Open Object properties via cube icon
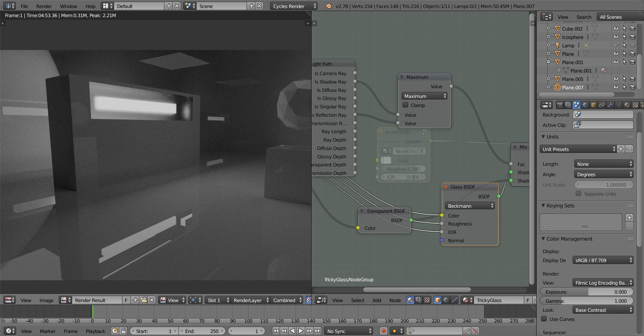Viewport: 644px width, 336px height. pos(593,105)
